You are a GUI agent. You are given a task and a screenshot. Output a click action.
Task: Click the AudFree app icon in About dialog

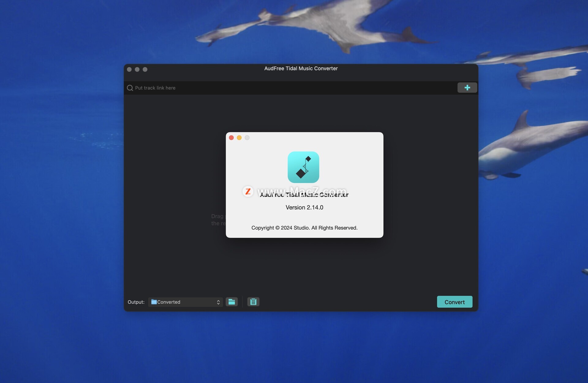click(303, 167)
